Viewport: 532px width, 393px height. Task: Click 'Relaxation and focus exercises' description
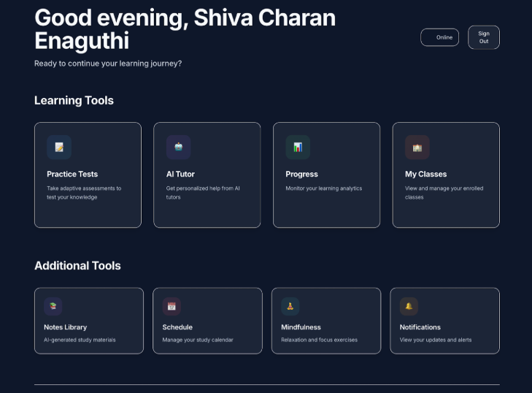pos(319,340)
